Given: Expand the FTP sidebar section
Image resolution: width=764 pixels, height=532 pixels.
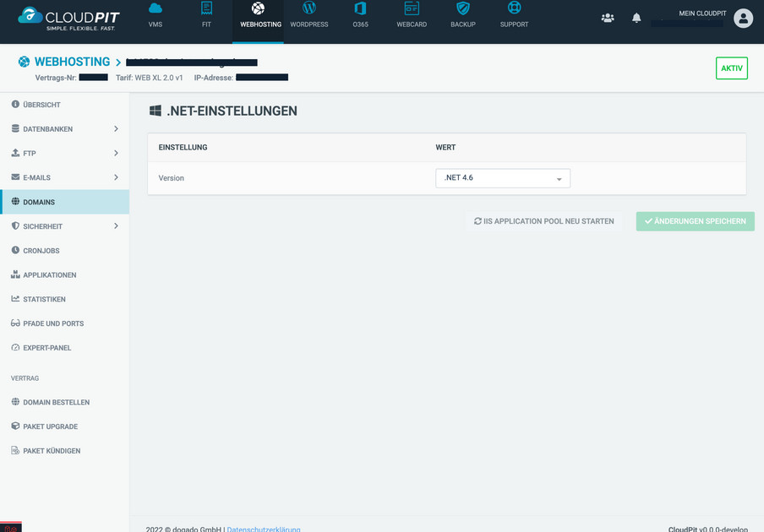Looking at the screenshot, I should (x=116, y=154).
